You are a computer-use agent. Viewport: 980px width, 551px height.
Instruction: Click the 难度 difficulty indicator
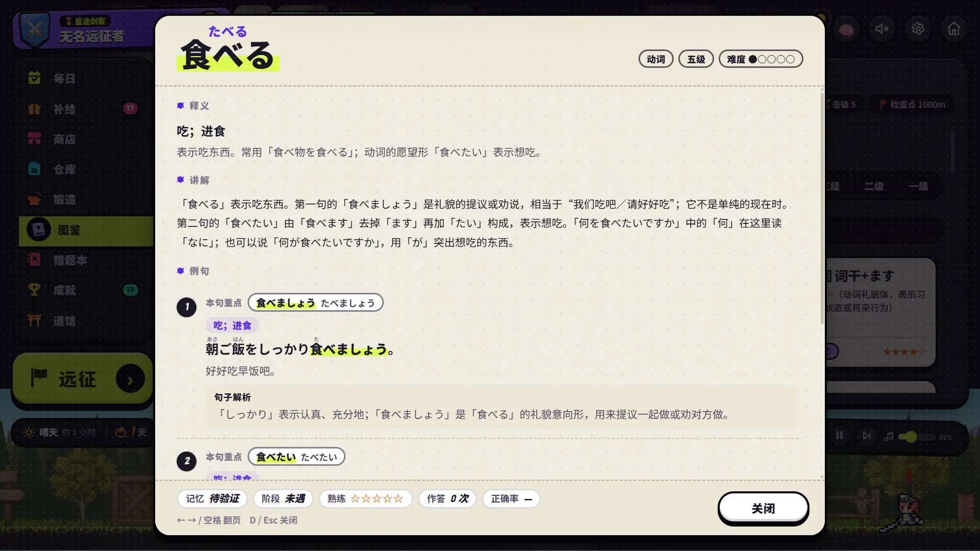(x=761, y=59)
